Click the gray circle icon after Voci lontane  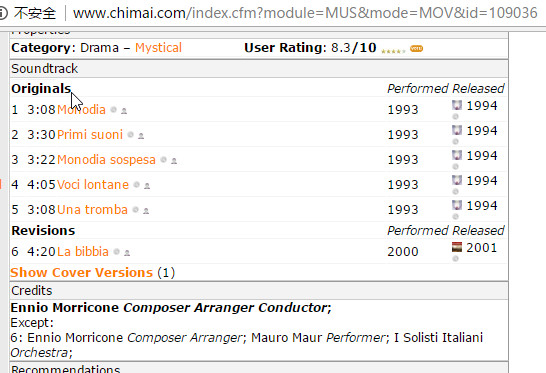click(x=137, y=185)
